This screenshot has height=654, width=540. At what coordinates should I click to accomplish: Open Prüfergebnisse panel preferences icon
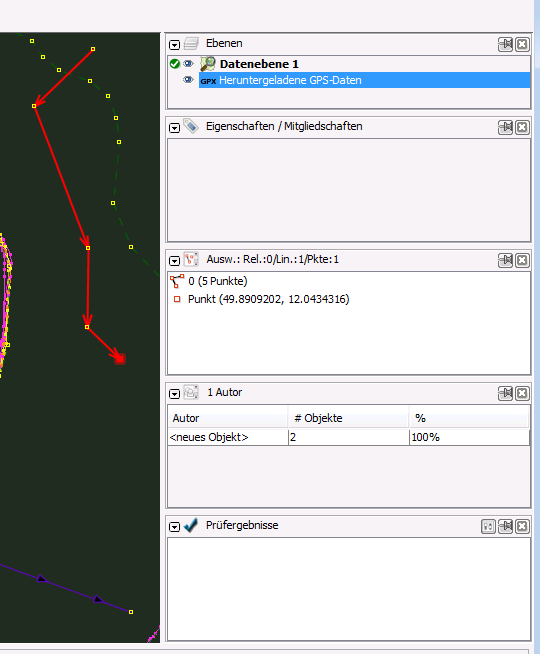[488, 526]
